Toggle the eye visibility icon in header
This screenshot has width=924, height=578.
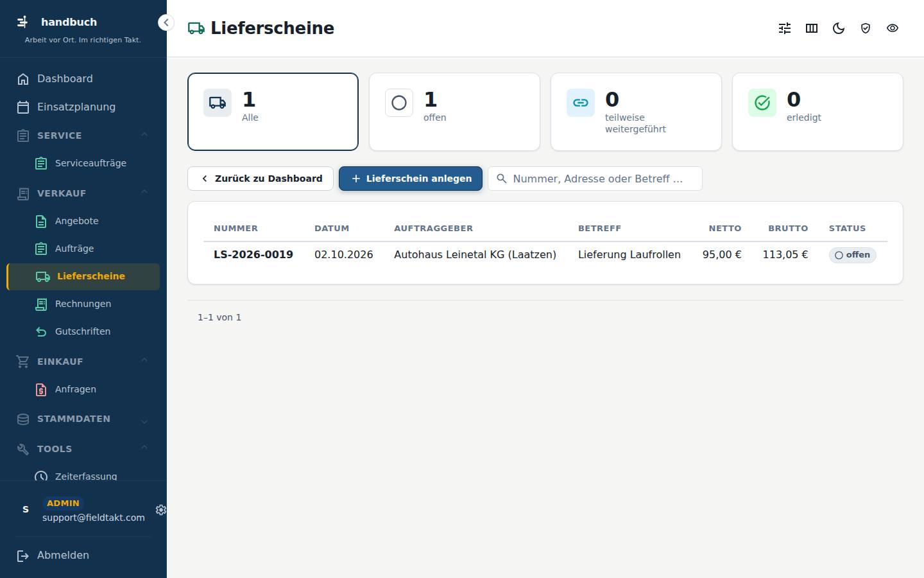893,28
